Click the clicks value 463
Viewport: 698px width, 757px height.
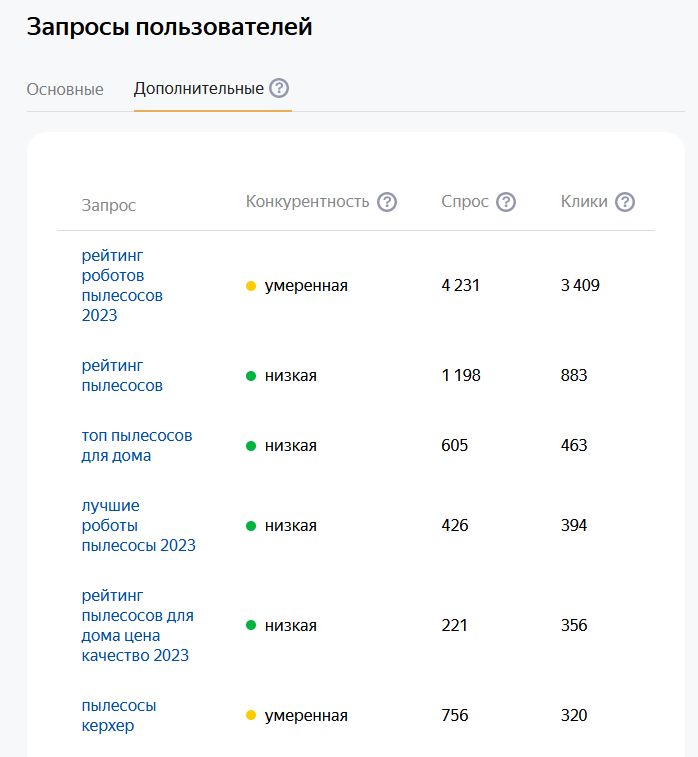click(574, 446)
